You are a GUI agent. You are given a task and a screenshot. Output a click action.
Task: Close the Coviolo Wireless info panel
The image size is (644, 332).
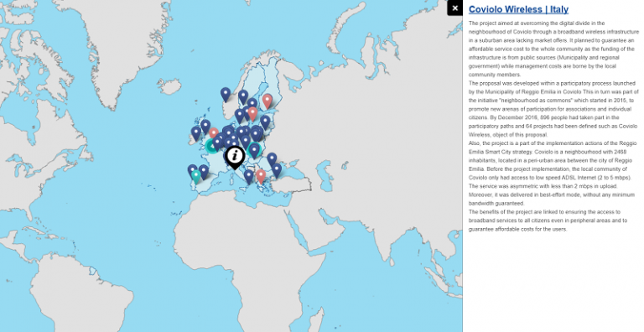click(454, 8)
